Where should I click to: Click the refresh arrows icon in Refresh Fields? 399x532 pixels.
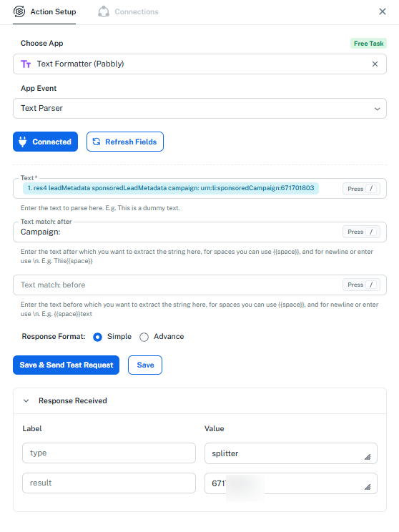(97, 142)
